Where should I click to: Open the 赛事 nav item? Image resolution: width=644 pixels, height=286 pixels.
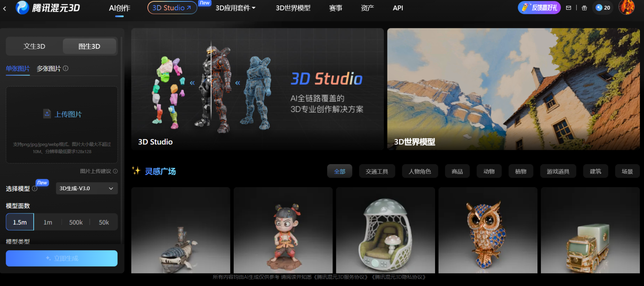pos(336,8)
